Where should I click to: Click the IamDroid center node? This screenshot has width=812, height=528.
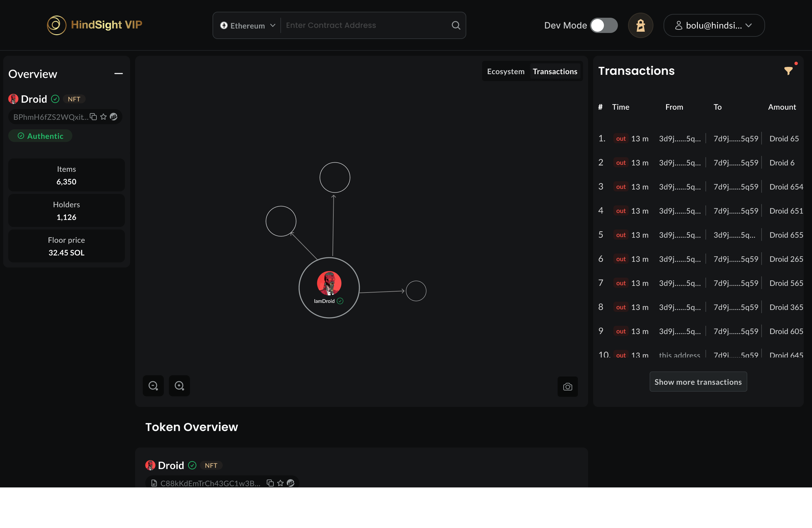[x=329, y=287]
